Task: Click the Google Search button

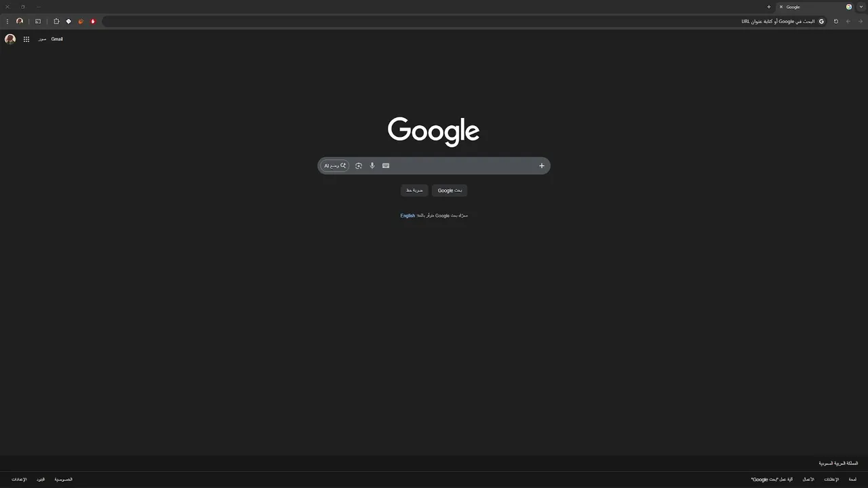Action: 450,190
